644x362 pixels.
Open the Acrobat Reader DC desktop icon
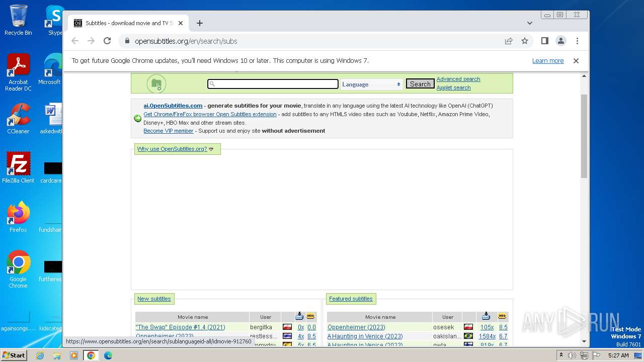[18, 73]
